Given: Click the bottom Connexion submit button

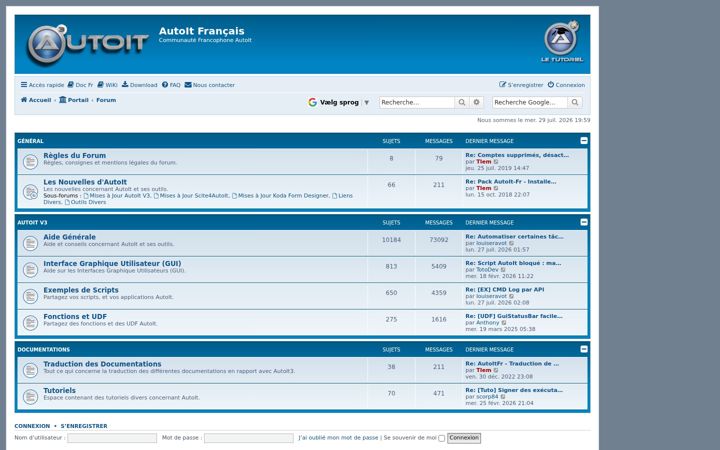Looking at the screenshot, I should pyautogui.click(x=464, y=438).
